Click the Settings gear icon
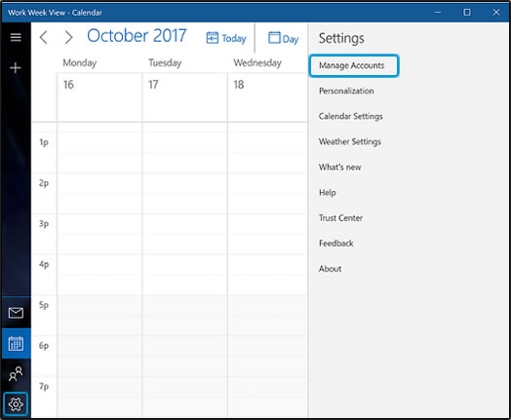This screenshot has width=511, height=420. click(16, 404)
